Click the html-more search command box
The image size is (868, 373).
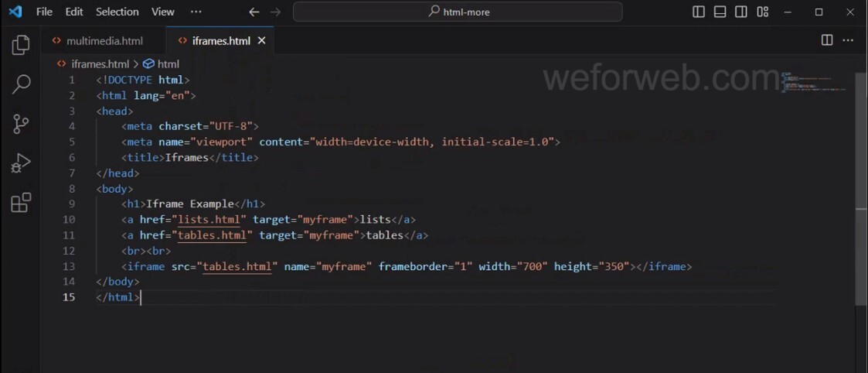(458, 12)
